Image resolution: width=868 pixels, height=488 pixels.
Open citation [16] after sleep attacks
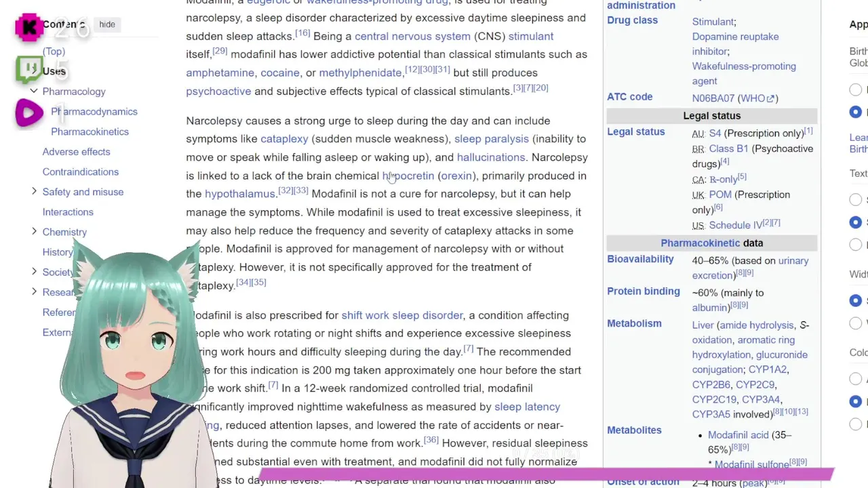click(x=302, y=33)
